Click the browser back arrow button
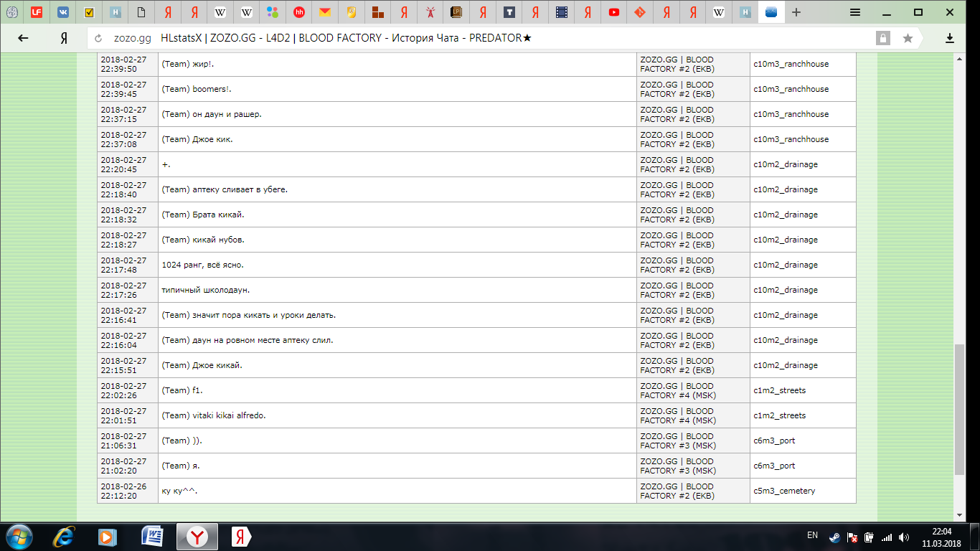980x551 pixels. [23, 38]
